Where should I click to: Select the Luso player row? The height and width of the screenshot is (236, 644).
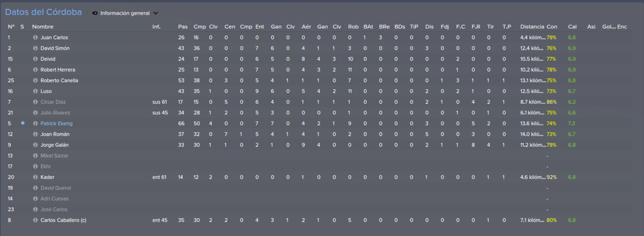point(322,92)
